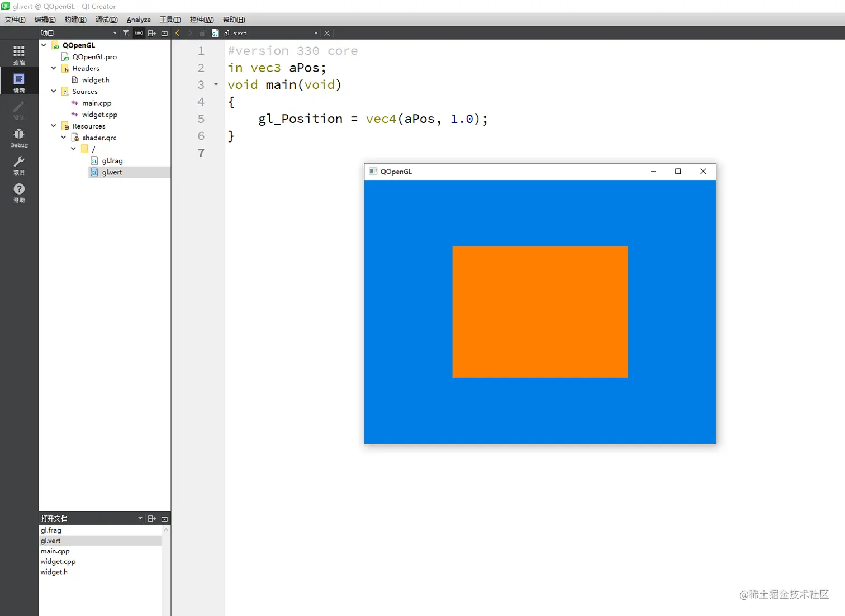Viewport: 845px width, 616px height.
Task: Minimize the QOpenGL window
Action: coord(653,171)
